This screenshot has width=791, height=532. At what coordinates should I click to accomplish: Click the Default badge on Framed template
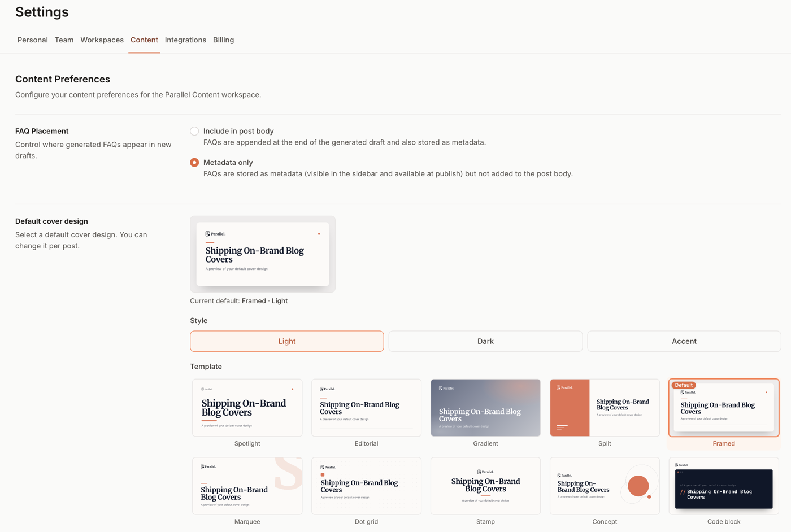pyautogui.click(x=684, y=385)
